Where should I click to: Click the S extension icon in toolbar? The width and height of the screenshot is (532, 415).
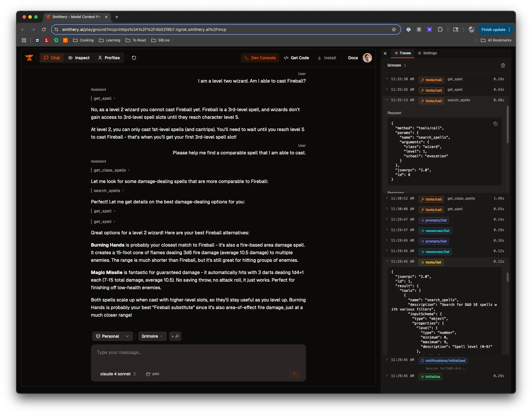point(419,29)
